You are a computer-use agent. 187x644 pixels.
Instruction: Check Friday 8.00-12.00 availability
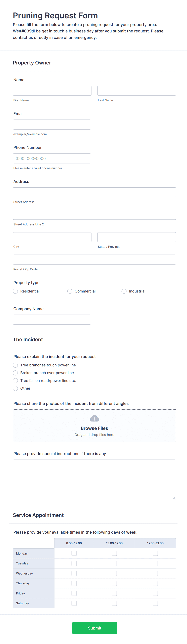pyautogui.click(x=74, y=593)
